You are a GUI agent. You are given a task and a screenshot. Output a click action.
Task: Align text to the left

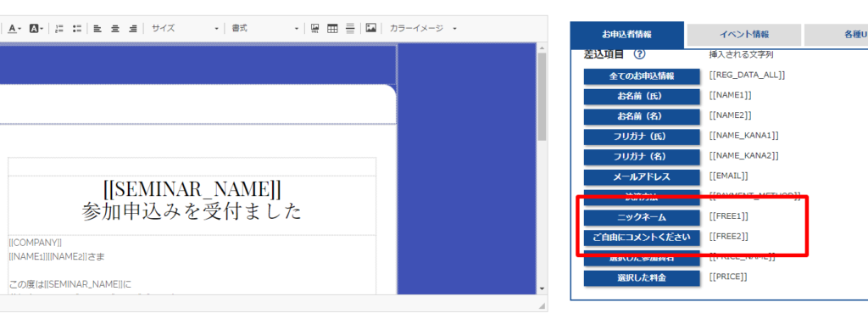click(x=97, y=28)
